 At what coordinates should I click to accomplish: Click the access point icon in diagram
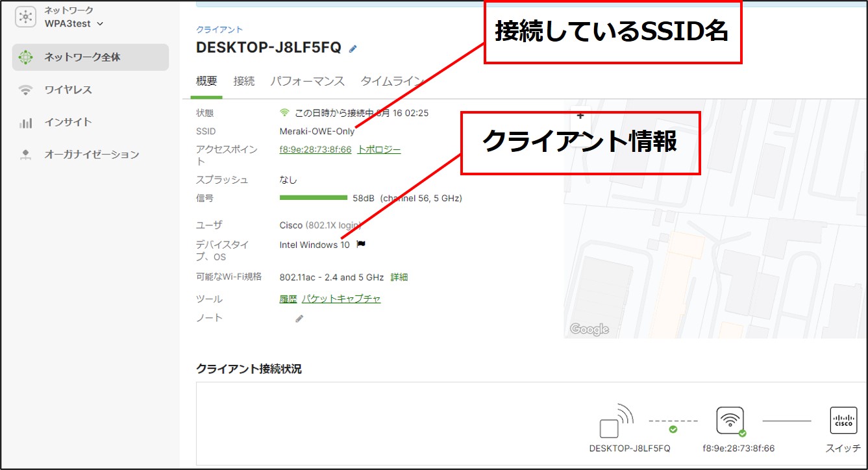(x=730, y=420)
